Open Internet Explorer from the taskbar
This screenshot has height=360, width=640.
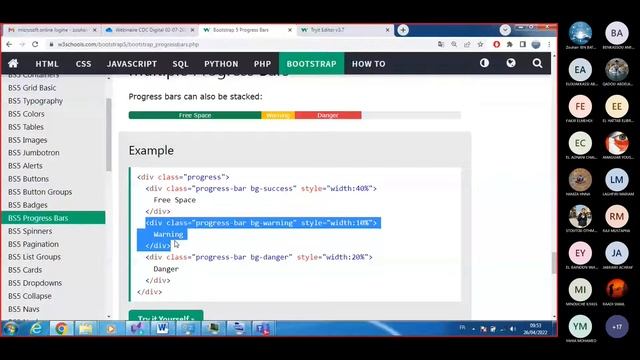tap(36, 329)
